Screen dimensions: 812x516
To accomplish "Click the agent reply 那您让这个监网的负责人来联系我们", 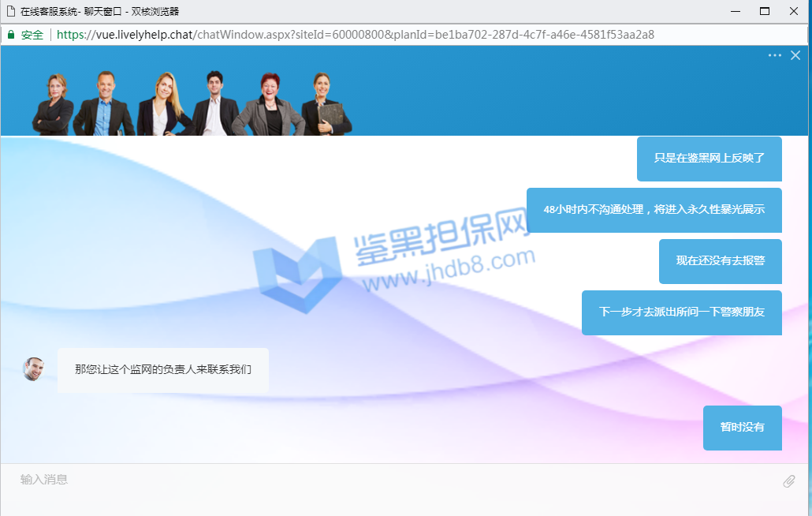I will coord(163,369).
